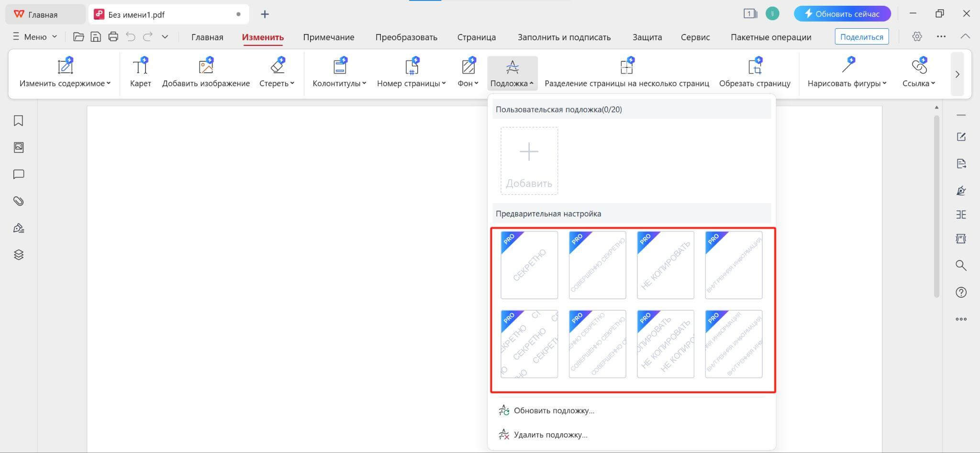This screenshot has height=453, width=980.
Task: Select the Search icon in the right sidebar
Action: (x=961, y=266)
